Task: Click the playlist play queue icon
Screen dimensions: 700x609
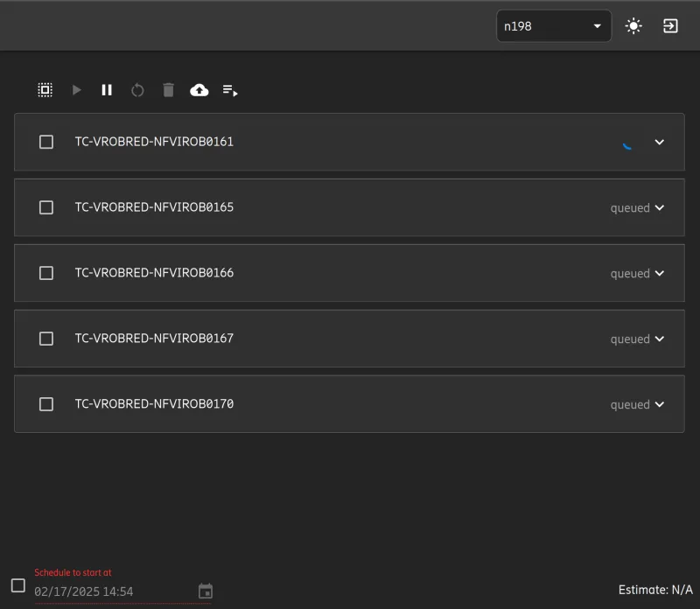Action: [230, 89]
